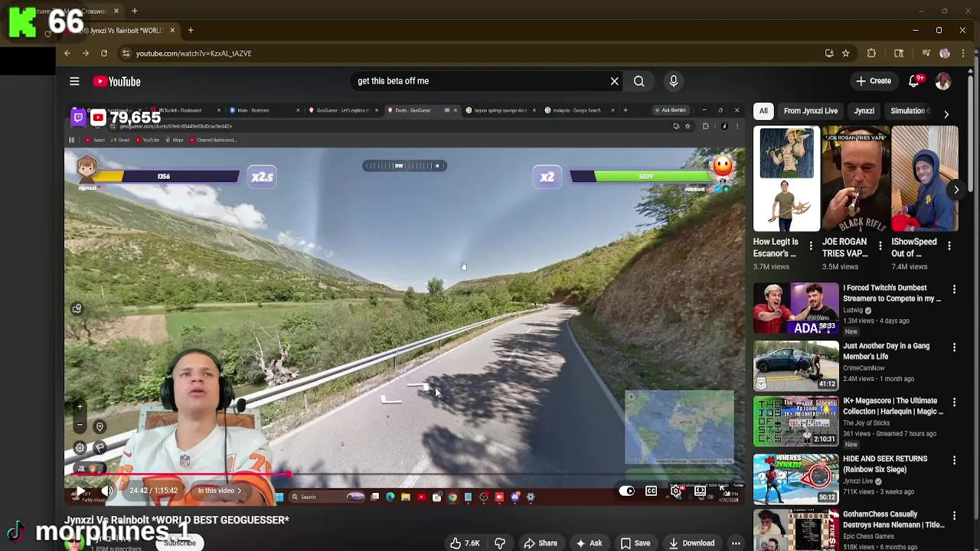Select the Simulation chip

click(x=909, y=111)
